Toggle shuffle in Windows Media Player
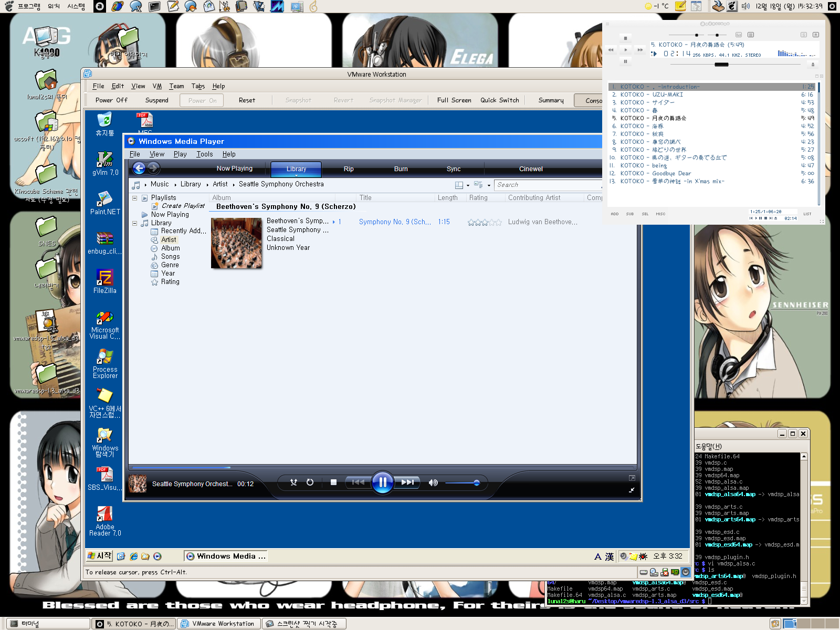This screenshot has width=840, height=630. [x=293, y=482]
